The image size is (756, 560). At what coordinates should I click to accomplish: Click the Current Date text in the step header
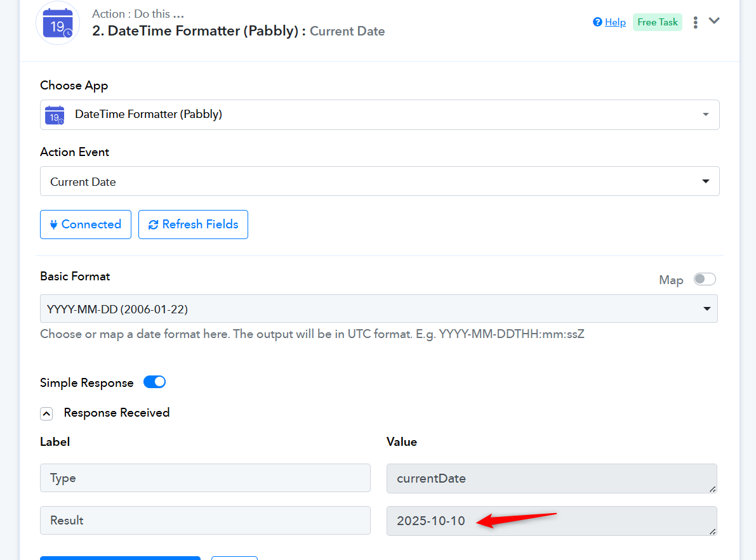(x=347, y=31)
